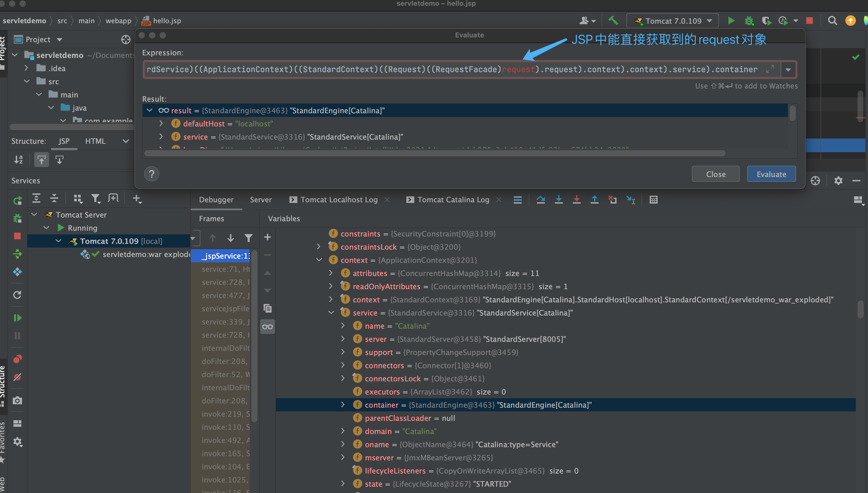The height and width of the screenshot is (493, 868).
Task: Click Select Opened File crosshair in Project panel
Action: pos(126,40)
